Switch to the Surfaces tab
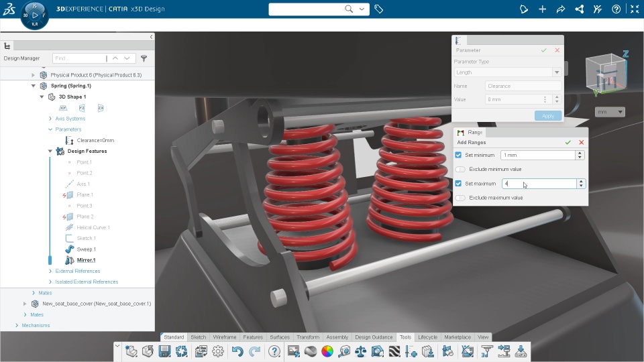Image resolution: width=644 pixels, height=362 pixels. coord(280,337)
